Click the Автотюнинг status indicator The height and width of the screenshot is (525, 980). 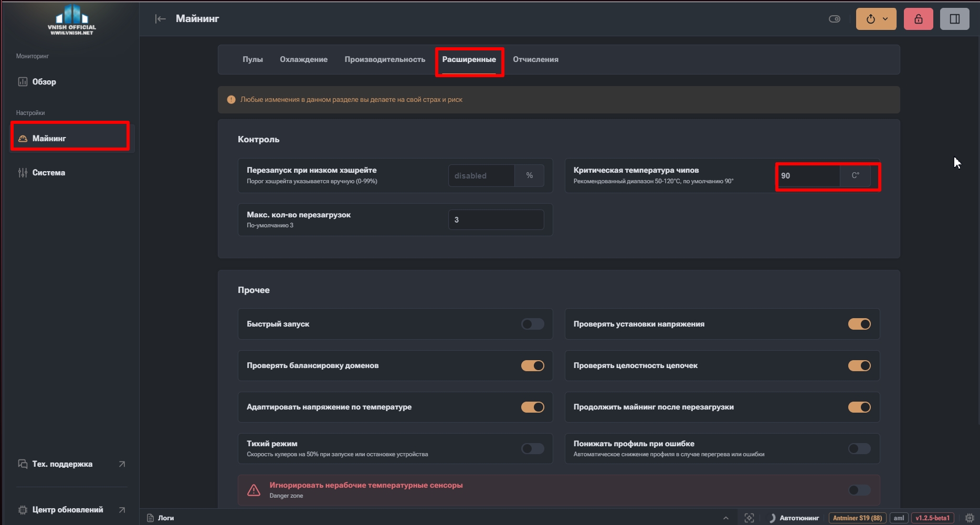tap(794, 518)
